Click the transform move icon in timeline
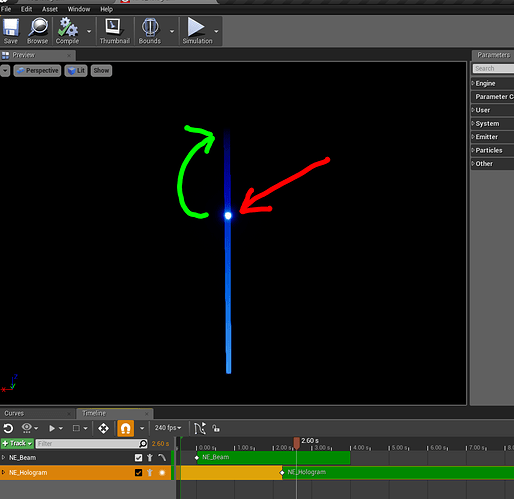The width and height of the screenshot is (514, 499). [x=103, y=428]
